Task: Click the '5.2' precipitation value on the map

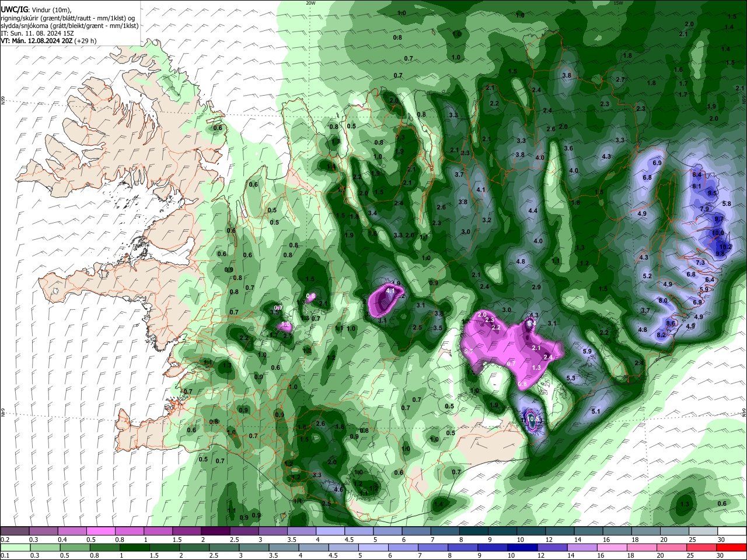Action: tap(647, 276)
